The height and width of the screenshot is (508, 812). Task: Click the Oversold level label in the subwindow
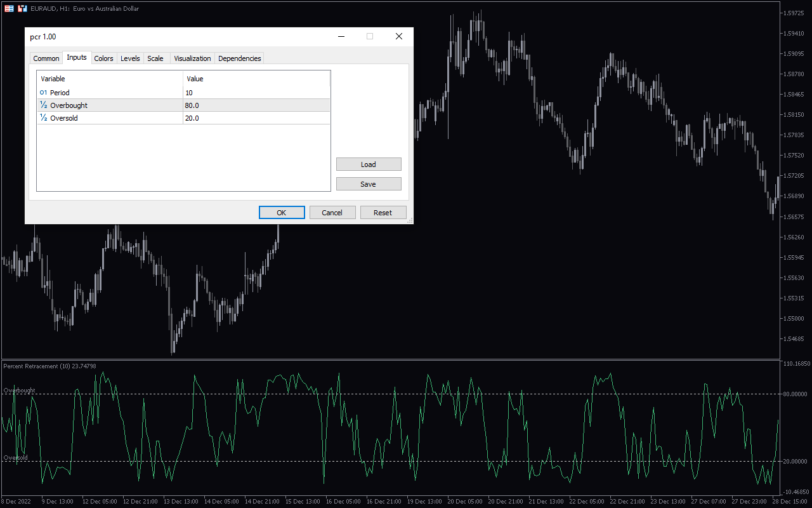16,457
